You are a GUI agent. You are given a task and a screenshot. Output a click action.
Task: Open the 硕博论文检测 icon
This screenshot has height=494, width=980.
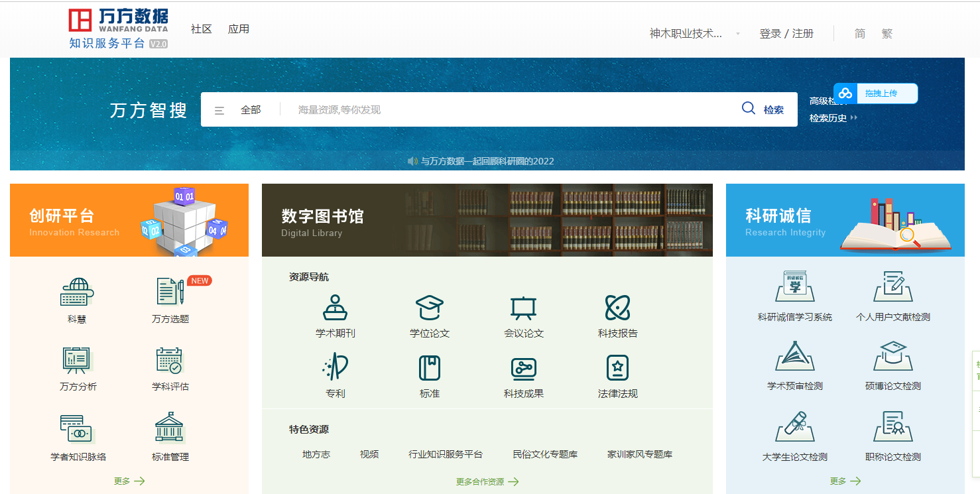pyautogui.click(x=892, y=357)
